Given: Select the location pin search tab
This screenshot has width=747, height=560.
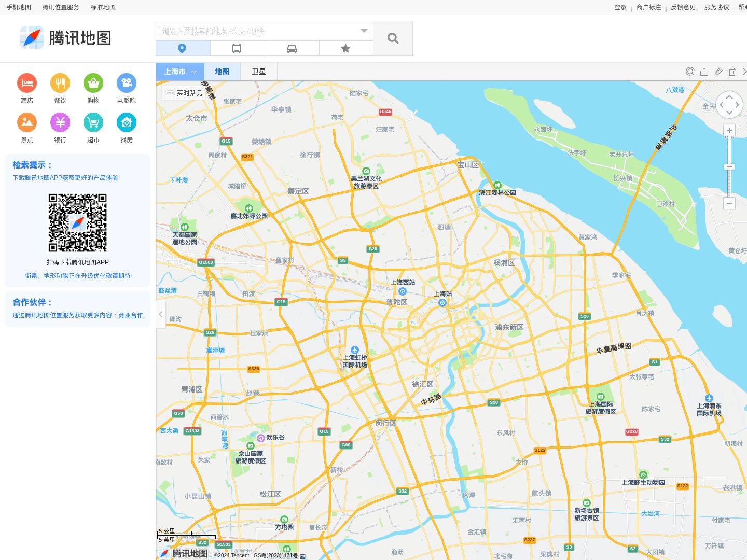Looking at the screenshot, I should click(x=183, y=48).
